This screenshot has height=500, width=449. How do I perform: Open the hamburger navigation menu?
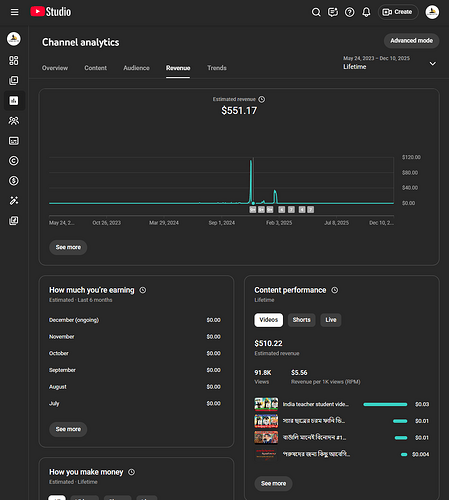coord(14,12)
